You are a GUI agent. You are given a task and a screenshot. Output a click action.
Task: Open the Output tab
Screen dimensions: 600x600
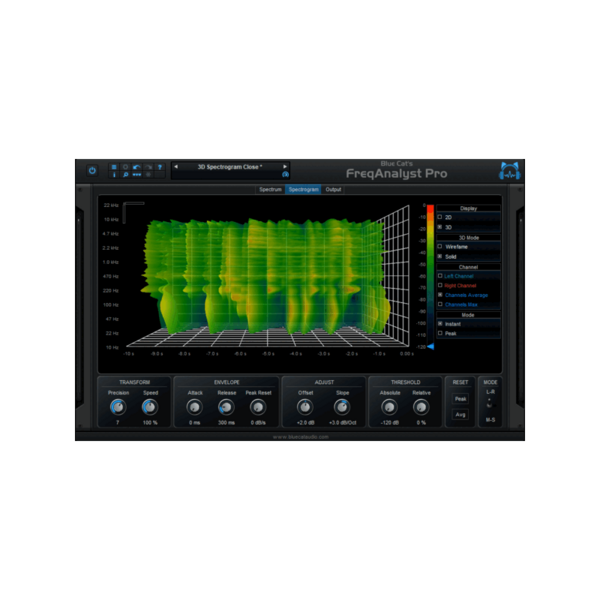(x=333, y=189)
